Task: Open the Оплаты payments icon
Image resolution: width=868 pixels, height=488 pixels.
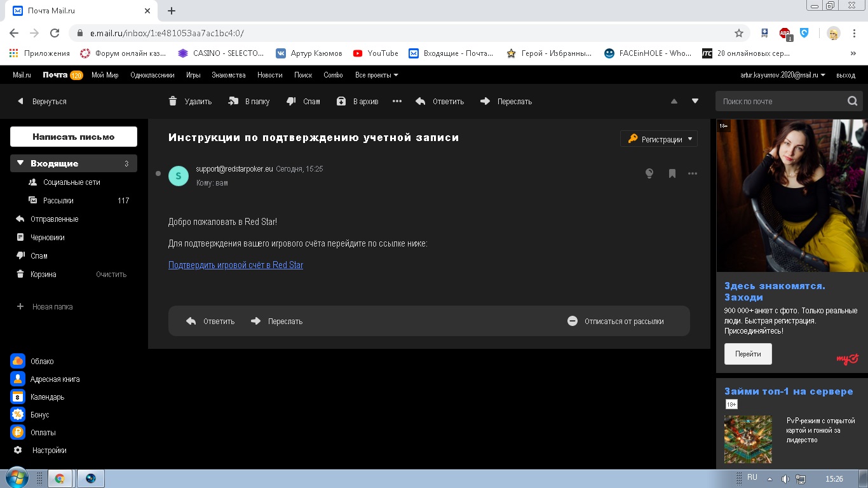Action: [x=18, y=432]
